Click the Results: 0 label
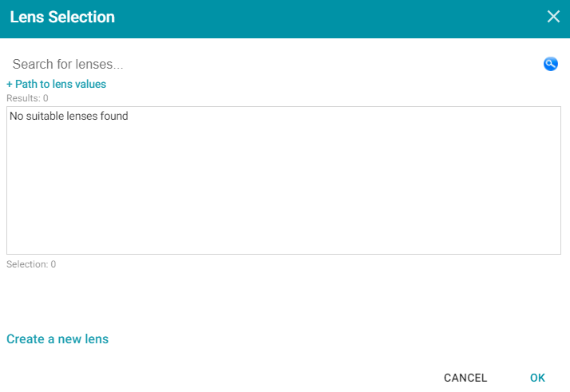This screenshot has height=392, width=570. (x=27, y=98)
